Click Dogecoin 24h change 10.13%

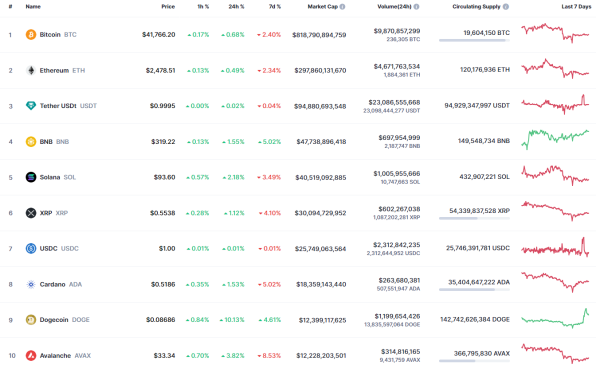click(x=232, y=319)
